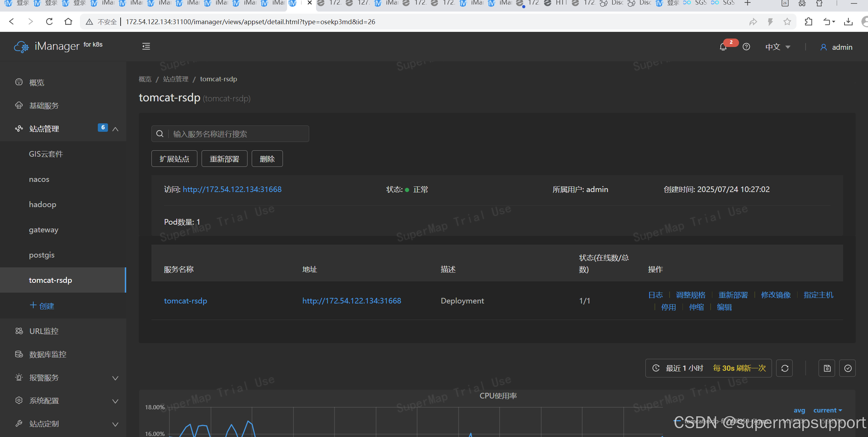Click the iManager cloud logo icon
The image size is (868, 437).
pos(21,47)
